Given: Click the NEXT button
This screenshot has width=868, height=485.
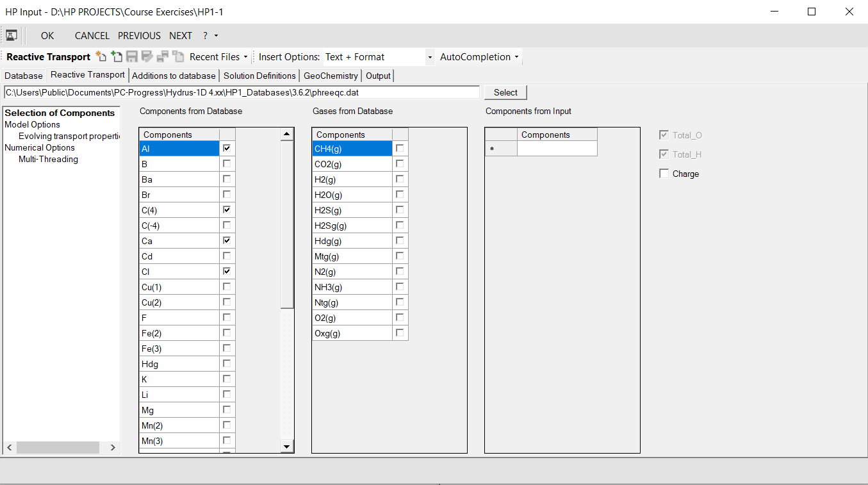Looking at the screenshot, I should click(181, 36).
